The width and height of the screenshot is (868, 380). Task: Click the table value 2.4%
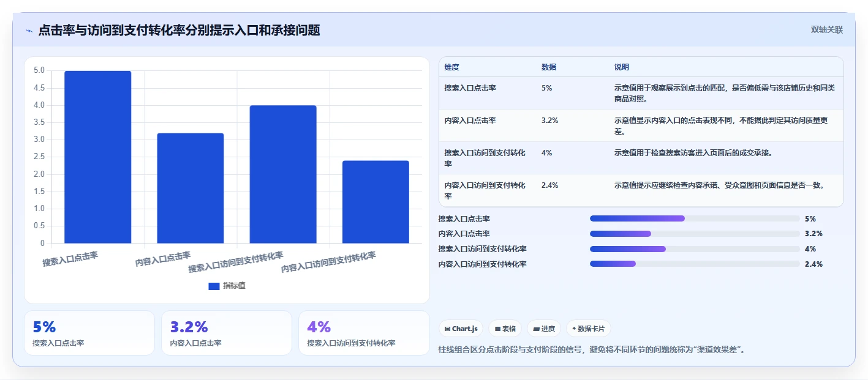[550, 185]
